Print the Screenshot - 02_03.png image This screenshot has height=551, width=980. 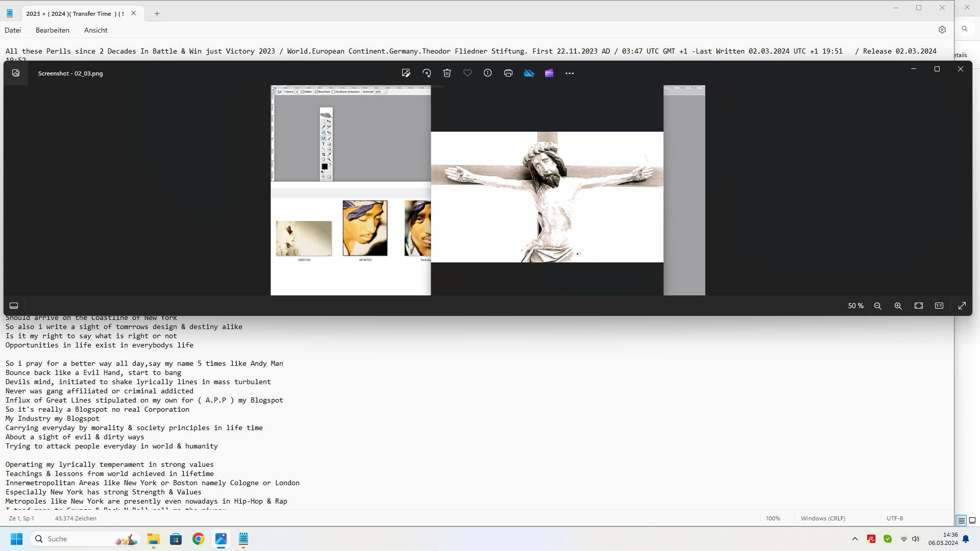[x=508, y=73]
